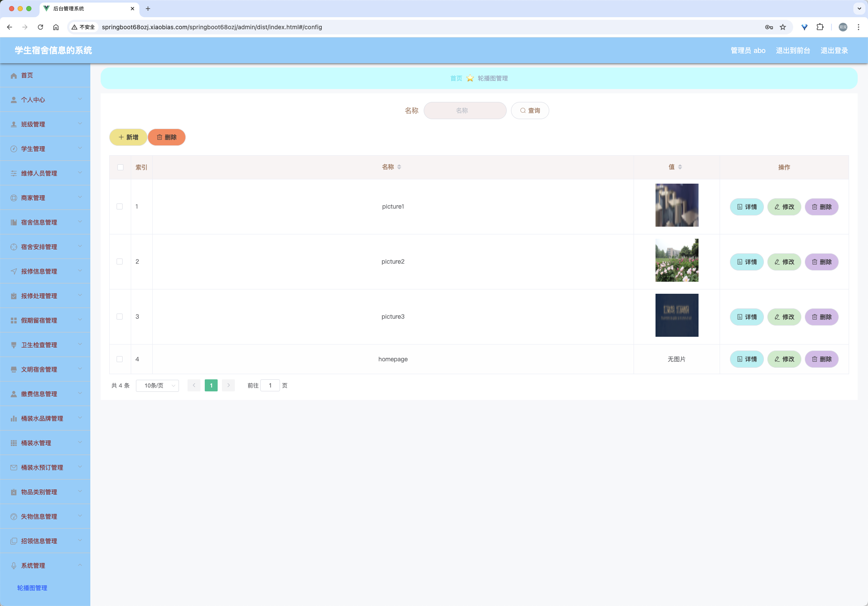Screen dimensions: 868x606
Task: Open the 桶装水管理 menu item
Action: point(45,443)
